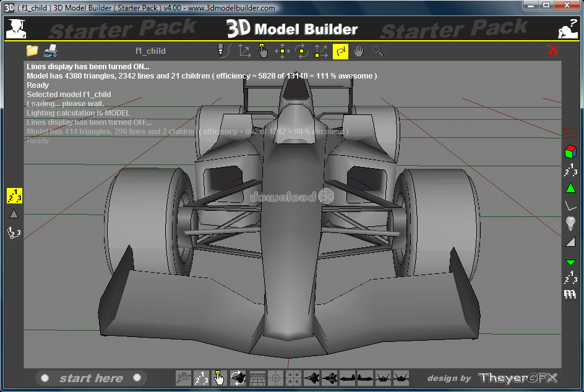Toggle the lighting light bulb icon
Screen dimensions: 584x392
click(x=570, y=223)
